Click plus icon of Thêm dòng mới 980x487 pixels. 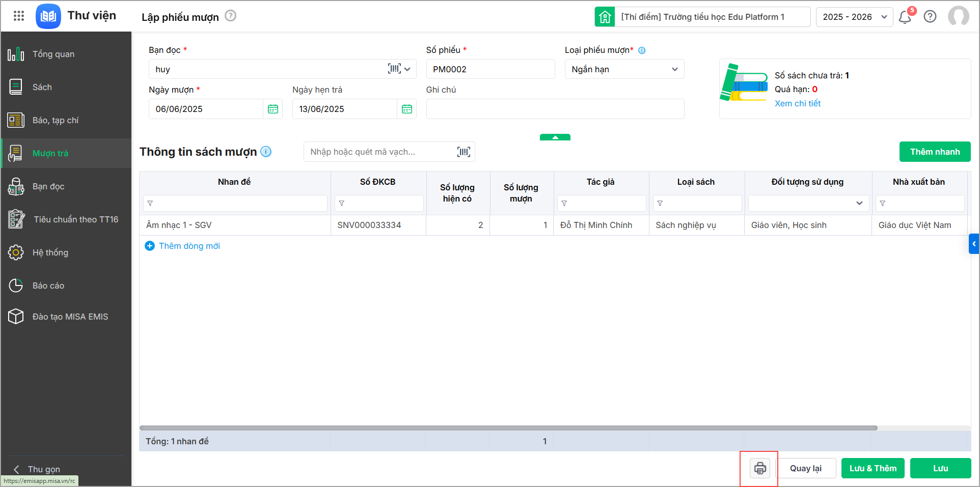point(150,246)
